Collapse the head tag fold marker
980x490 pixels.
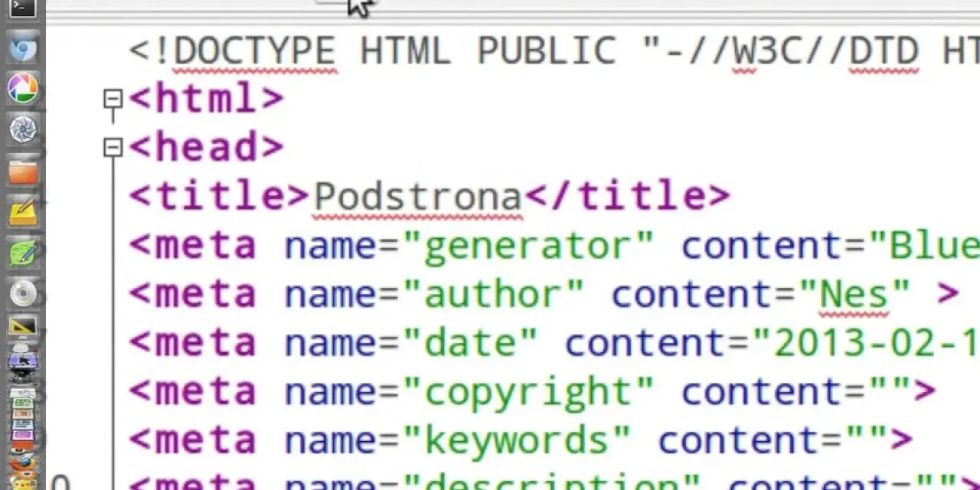(113, 147)
